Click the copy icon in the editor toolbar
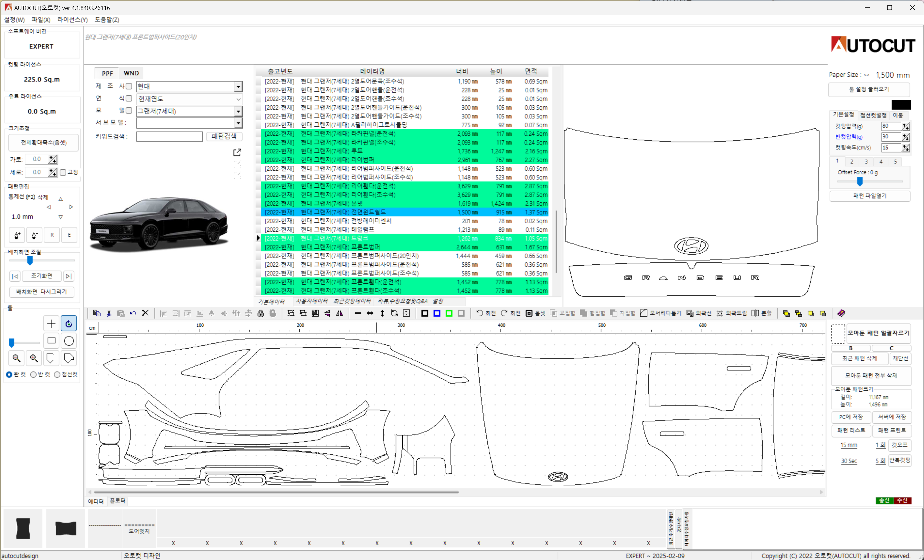The image size is (924, 560). click(96, 313)
